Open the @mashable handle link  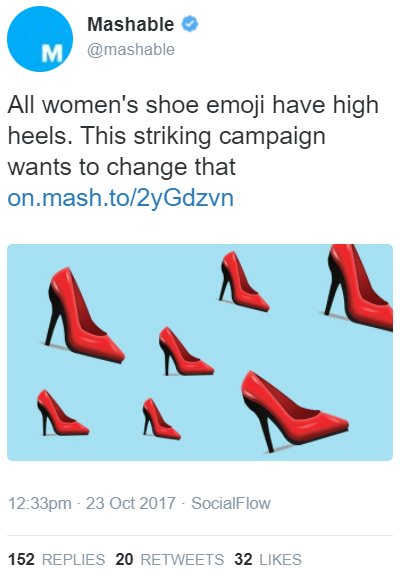point(131,50)
